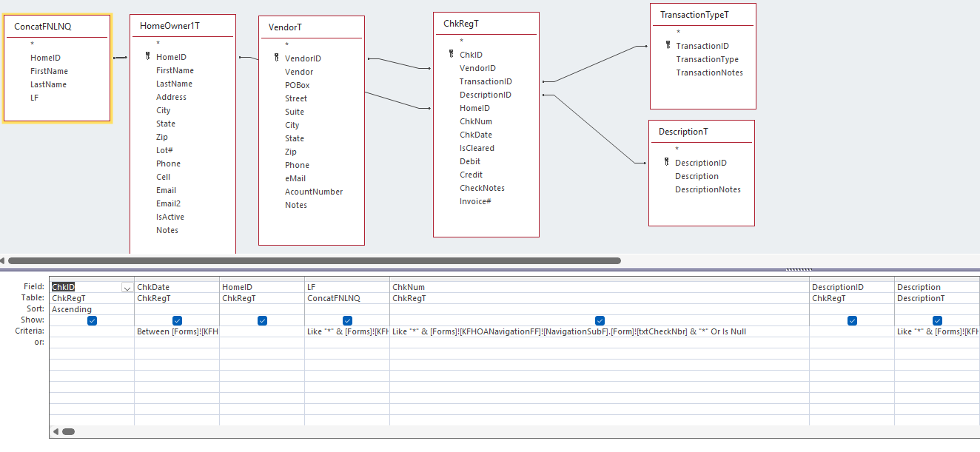Select the IsCleared field in ChkRegT

click(477, 148)
